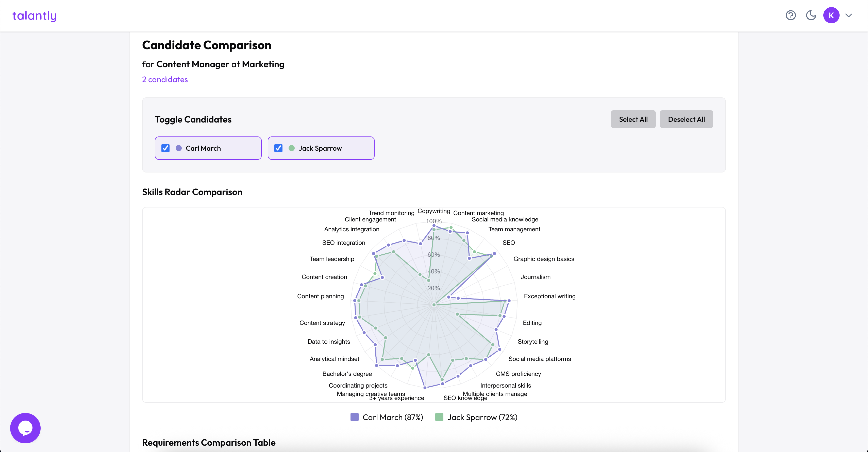The width and height of the screenshot is (868, 452).
Task: Uncheck the Carl March checkbox
Action: tap(165, 148)
